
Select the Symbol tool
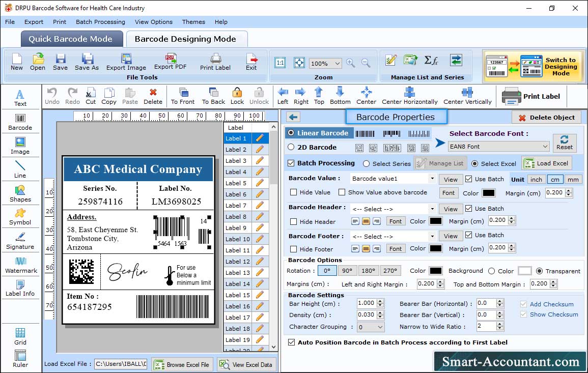click(x=20, y=217)
